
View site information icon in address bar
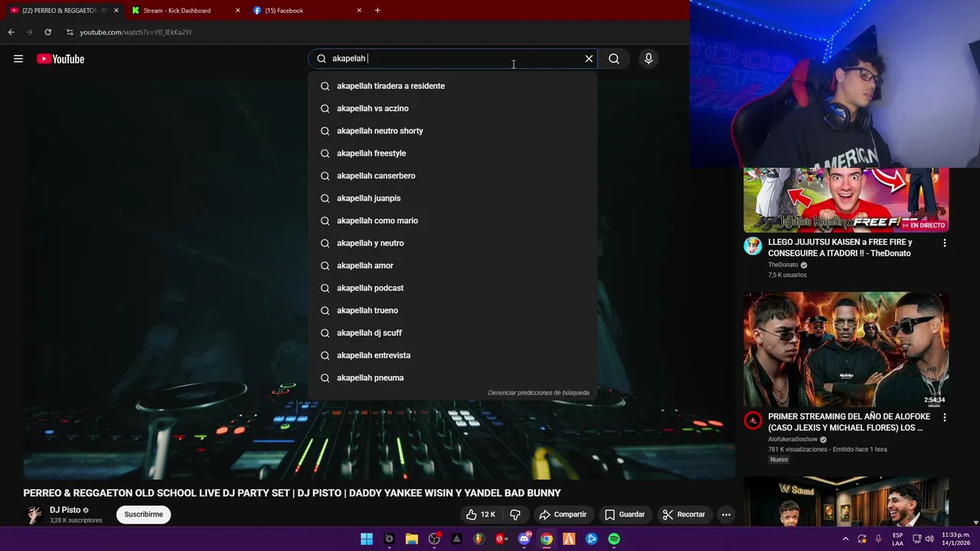coord(70,32)
